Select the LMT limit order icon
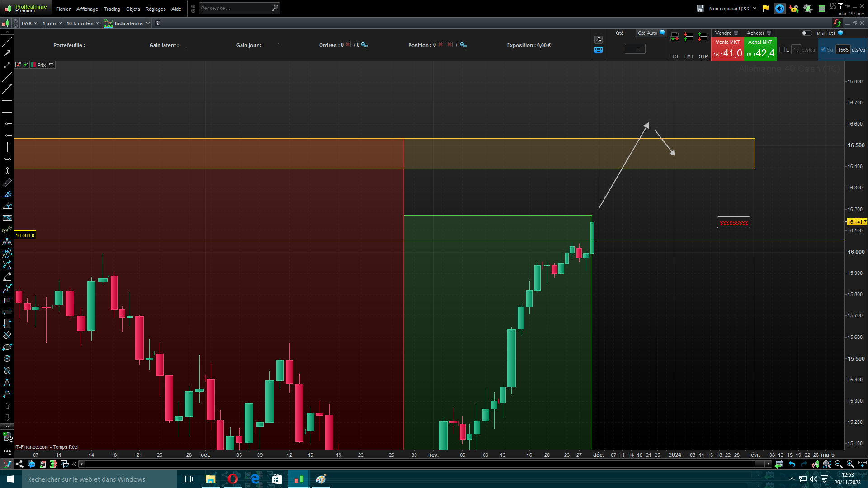 pyautogui.click(x=689, y=37)
